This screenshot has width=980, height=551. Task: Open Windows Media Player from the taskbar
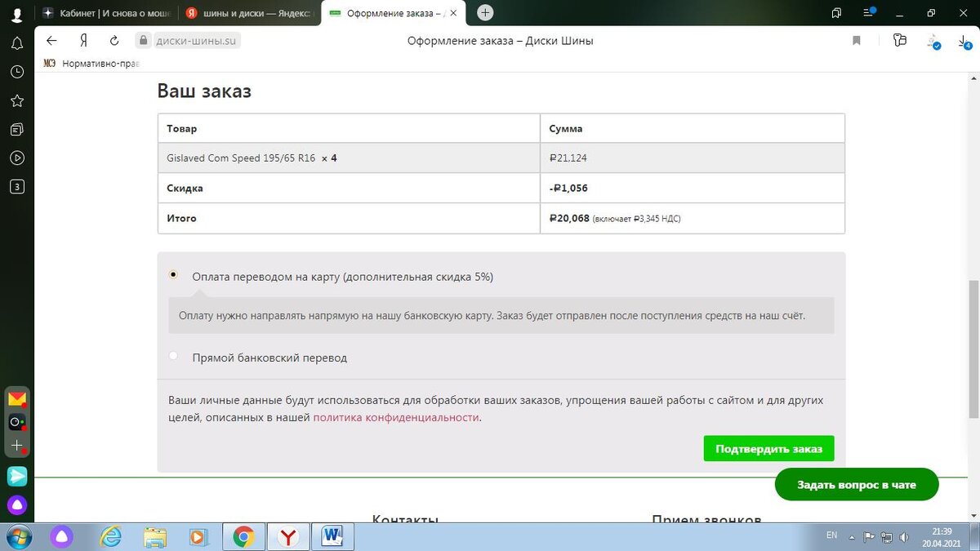198,536
